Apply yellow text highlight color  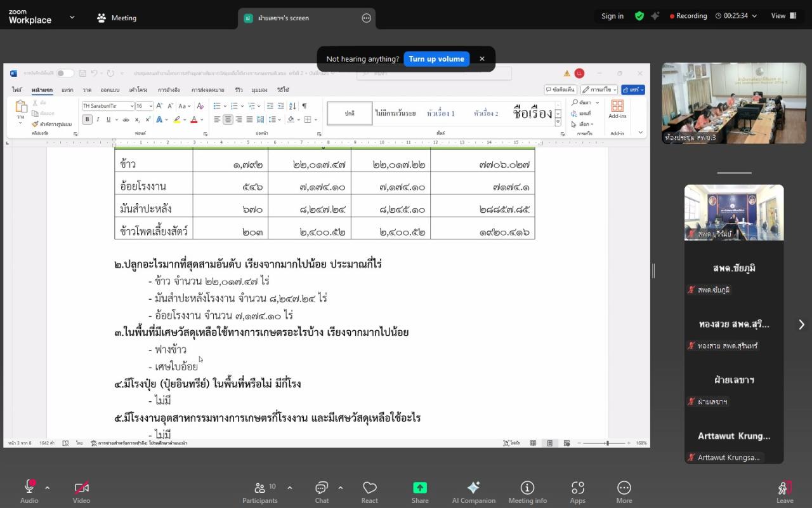[x=177, y=119]
